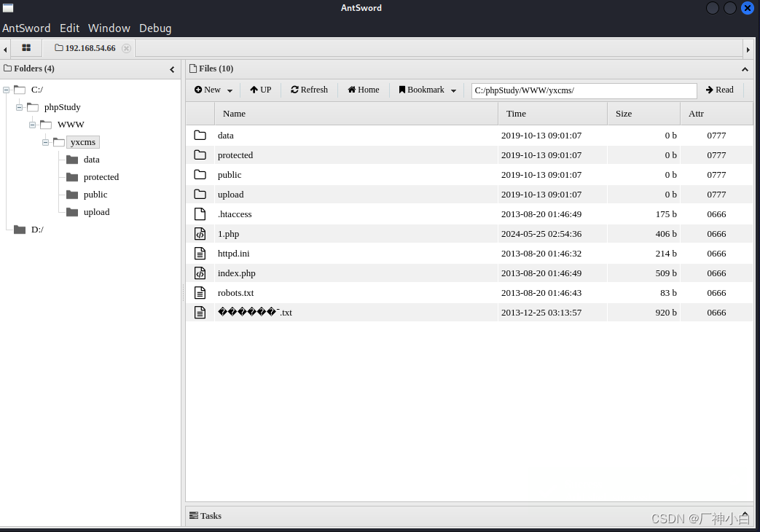Collapse the yxcms tree node
Screen dimensions: 760x532
coord(46,142)
